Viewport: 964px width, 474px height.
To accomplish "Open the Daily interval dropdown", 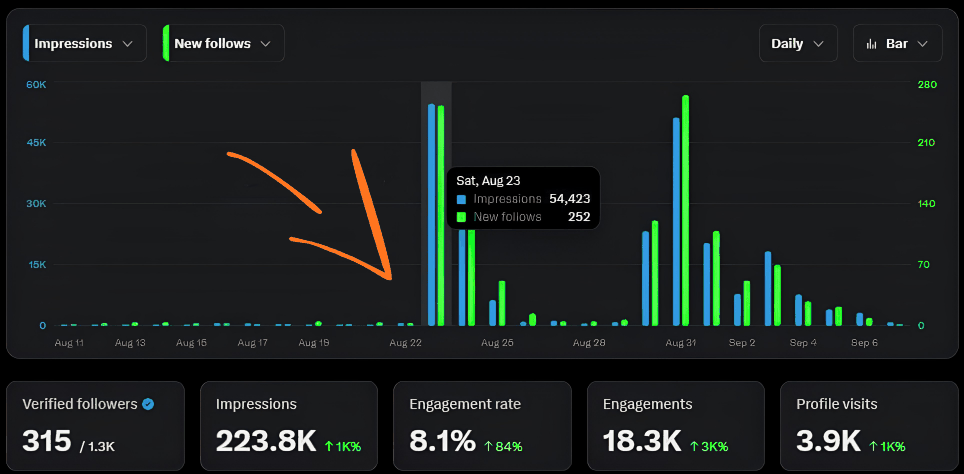I will (798, 44).
